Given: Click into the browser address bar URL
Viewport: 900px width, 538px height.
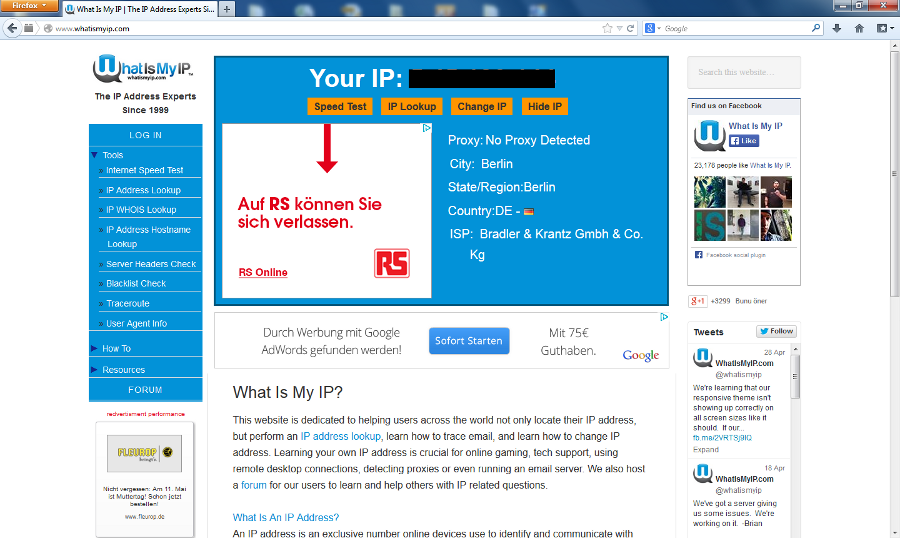Looking at the screenshot, I should pos(321,28).
